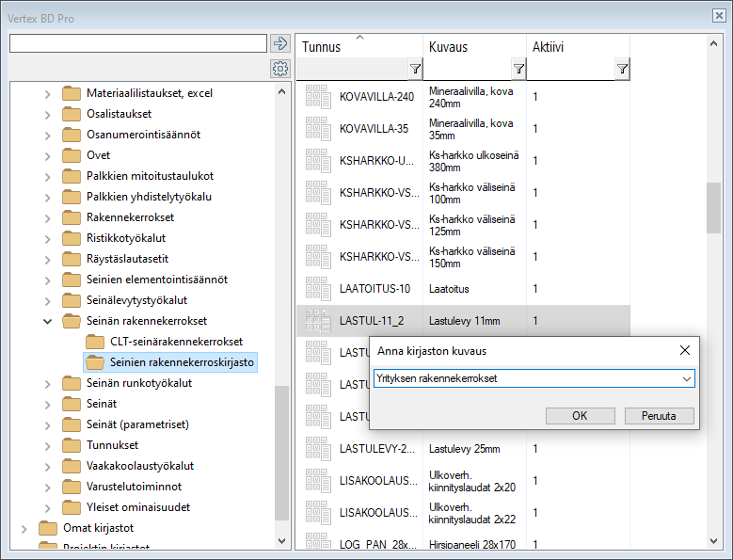Collapse the Seinän rakennekerrokset tree node
Viewport: 733px width, 560px height.
(48, 321)
